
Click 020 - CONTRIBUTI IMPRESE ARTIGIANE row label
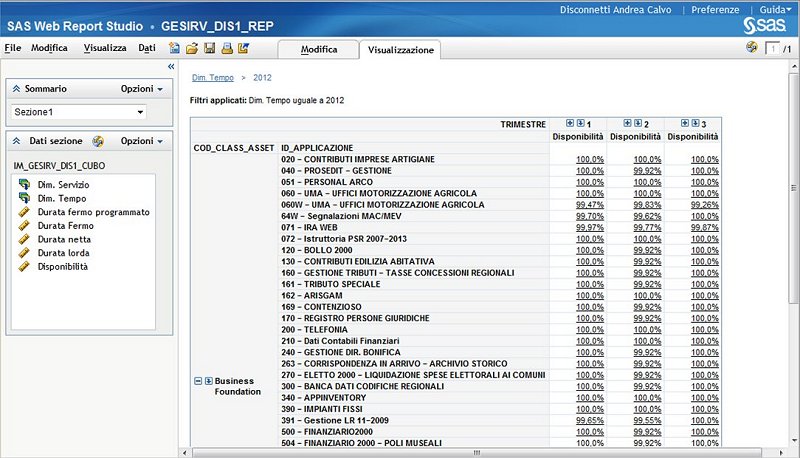click(358, 159)
